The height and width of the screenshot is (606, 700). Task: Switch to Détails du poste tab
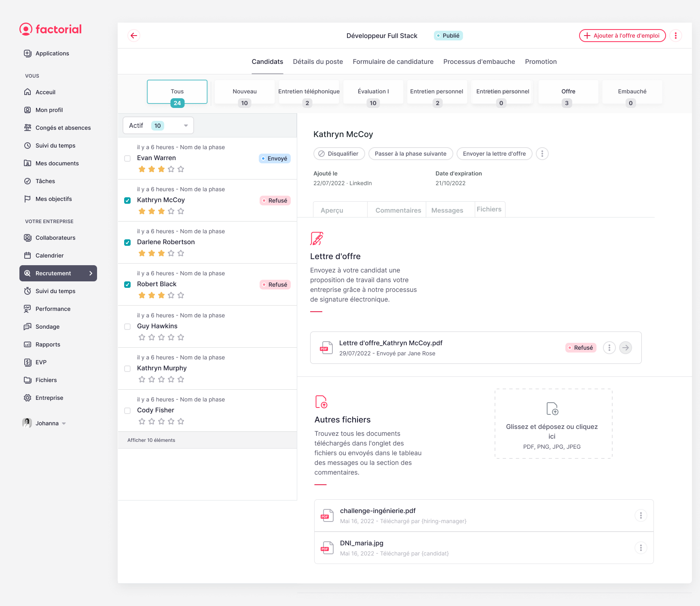(x=318, y=61)
